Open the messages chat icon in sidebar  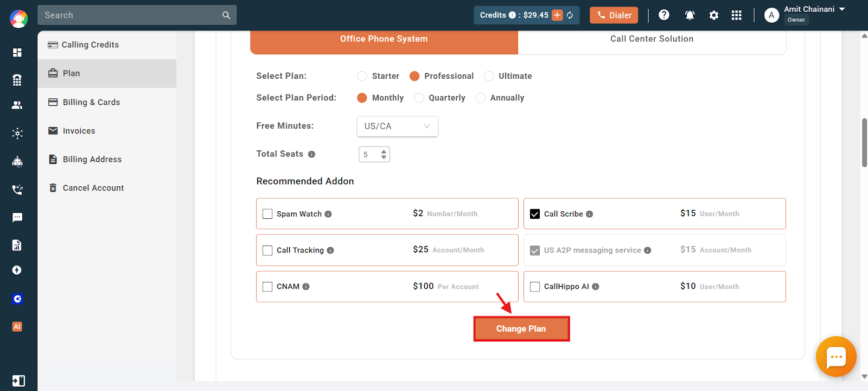pos(17,218)
